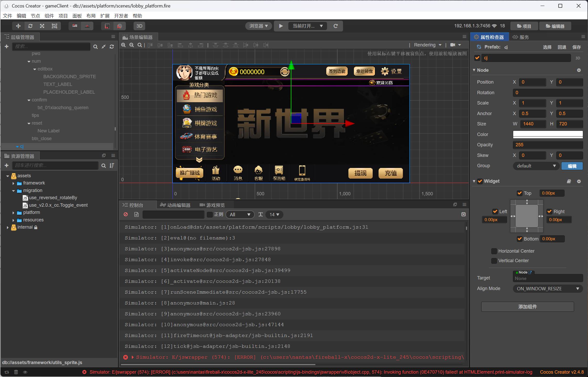Image resolution: width=588 pixels, height=377 pixels.
Task: Enable Horizontal Center in Widget
Action: point(494,251)
